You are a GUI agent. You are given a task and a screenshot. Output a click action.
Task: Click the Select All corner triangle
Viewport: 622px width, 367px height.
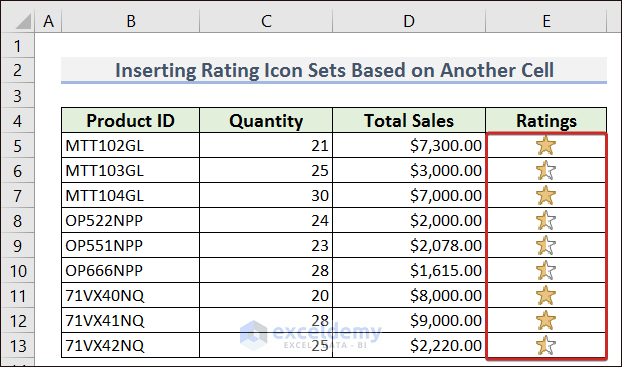coord(23,21)
